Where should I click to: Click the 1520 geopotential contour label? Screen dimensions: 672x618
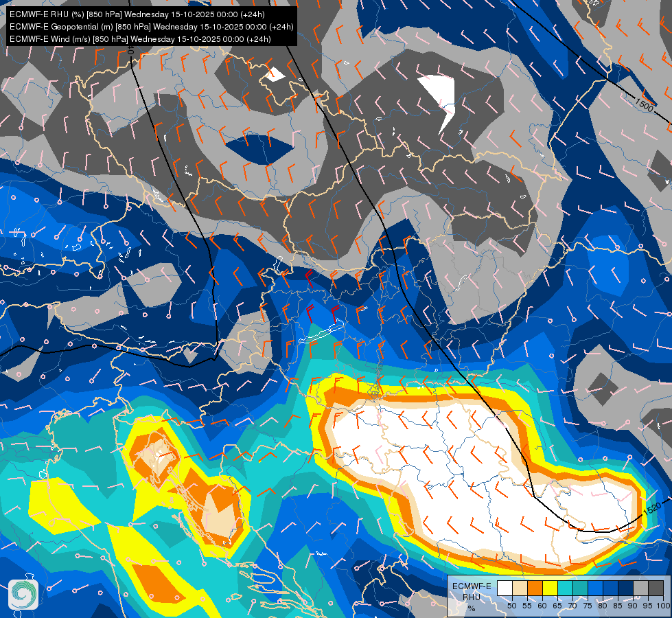click(x=652, y=508)
